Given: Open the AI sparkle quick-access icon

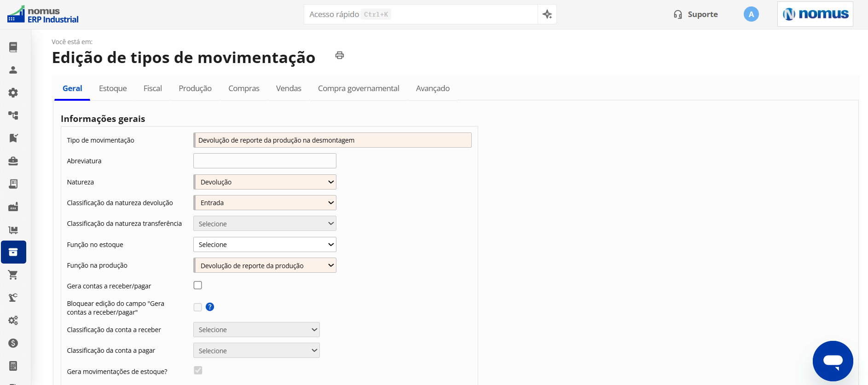Looking at the screenshot, I should (x=547, y=14).
